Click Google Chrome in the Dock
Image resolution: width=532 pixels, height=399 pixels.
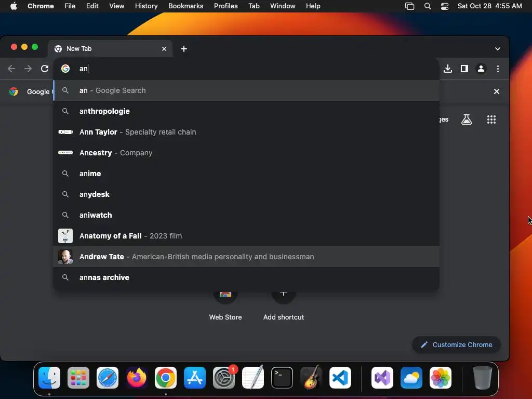click(x=166, y=378)
